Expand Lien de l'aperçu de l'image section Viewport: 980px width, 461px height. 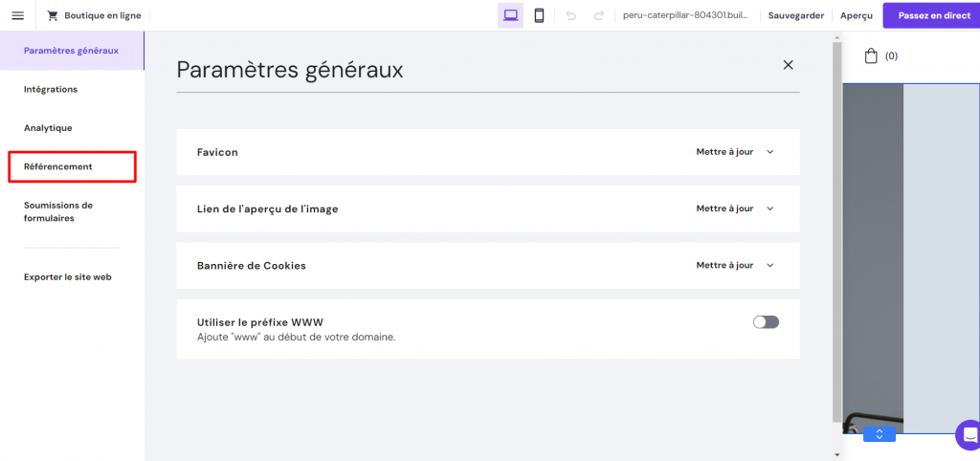(488, 209)
